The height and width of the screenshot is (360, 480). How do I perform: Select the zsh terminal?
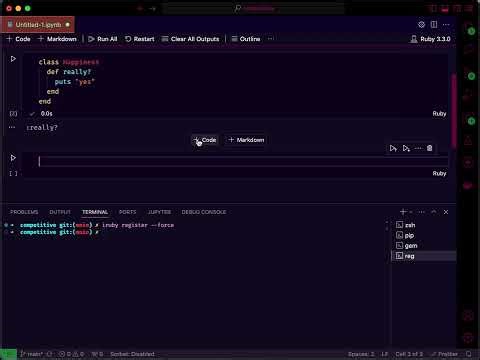[x=424, y=225]
